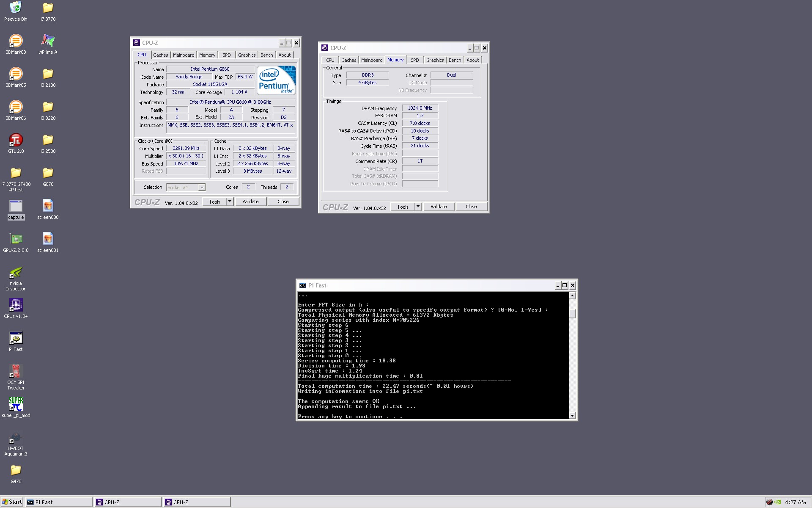Click Tools button in right CPU-Z window
The image size is (812, 508).
[403, 207]
